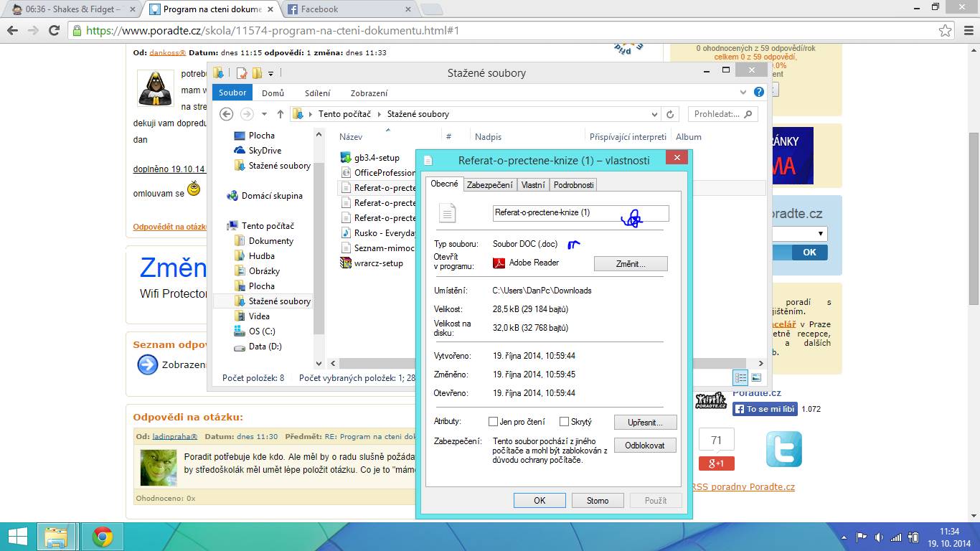This screenshot has width=980, height=551.
Task: Open Chrome from the taskbar
Action: (x=103, y=537)
